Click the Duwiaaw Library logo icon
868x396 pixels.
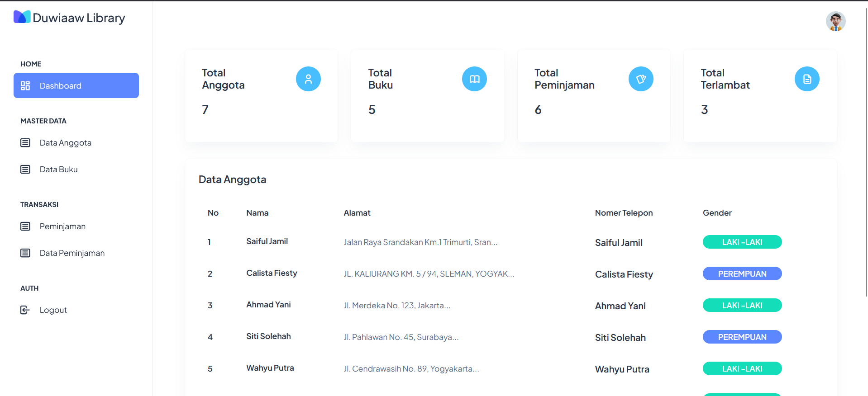click(22, 17)
